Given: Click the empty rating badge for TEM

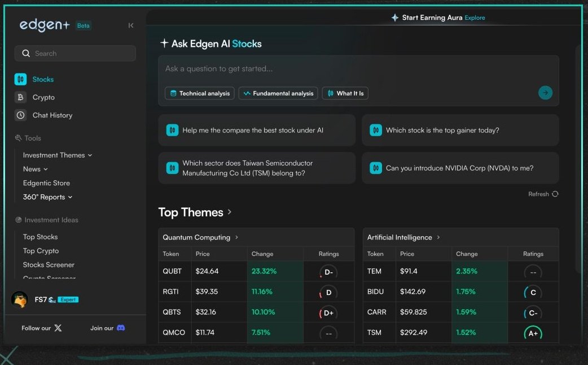Looking at the screenshot, I should click(x=533, y=272).
